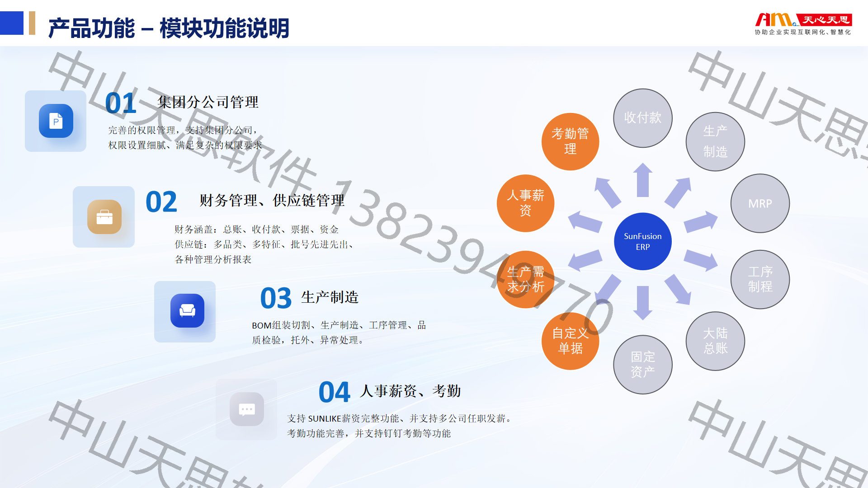This screenshot has height=488, width=868.
Task: Click the blue armchair icon beside 03
Action: click(x=187, y=311)
